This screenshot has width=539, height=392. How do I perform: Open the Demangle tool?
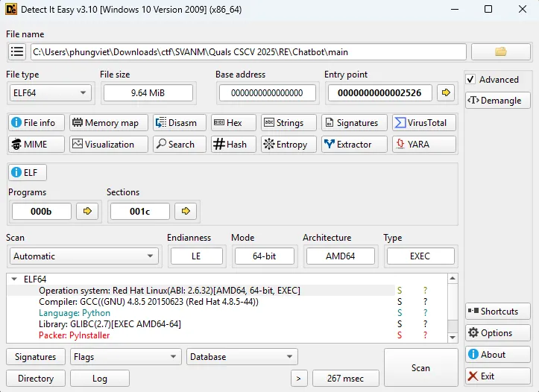(497, 101)
